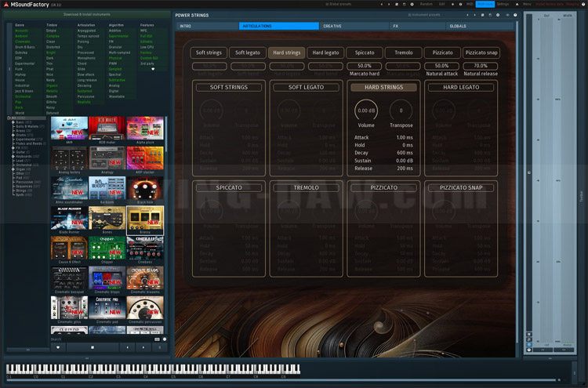The image size is (588, 388).
Task: Click the heart icon under Features tags
Action: pos(153,69)
